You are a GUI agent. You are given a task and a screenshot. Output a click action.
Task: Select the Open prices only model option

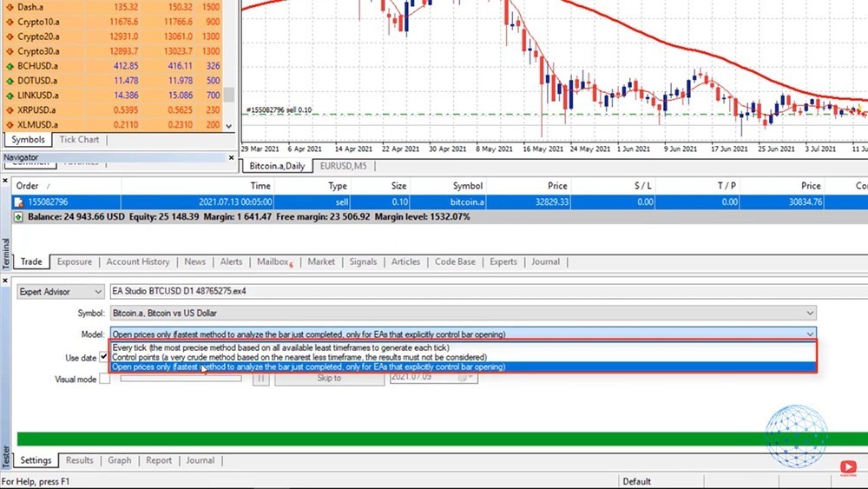(464, 367)
